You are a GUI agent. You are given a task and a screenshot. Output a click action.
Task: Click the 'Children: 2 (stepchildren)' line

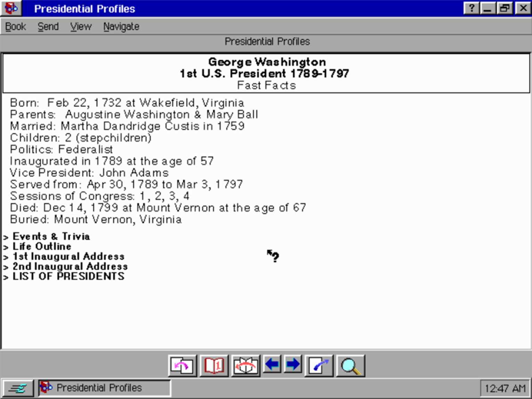[x=81, y=138]
